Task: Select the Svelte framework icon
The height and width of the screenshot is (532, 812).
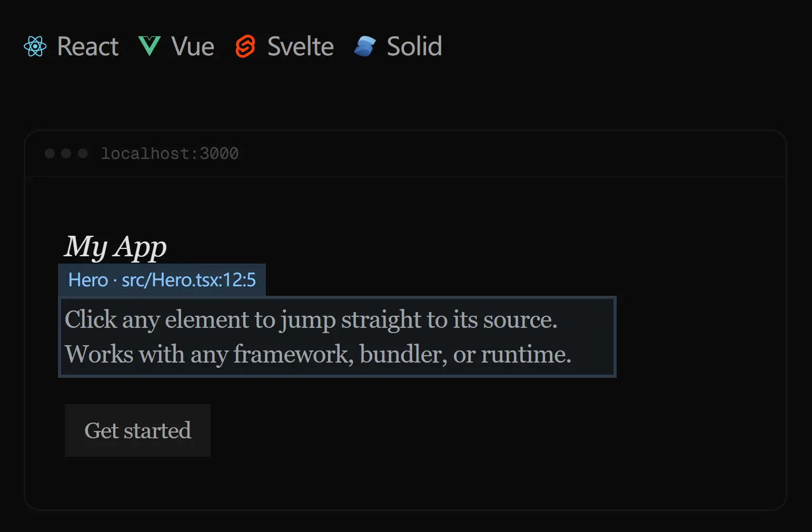Action: pyautogui.click(x=246, y=46)
